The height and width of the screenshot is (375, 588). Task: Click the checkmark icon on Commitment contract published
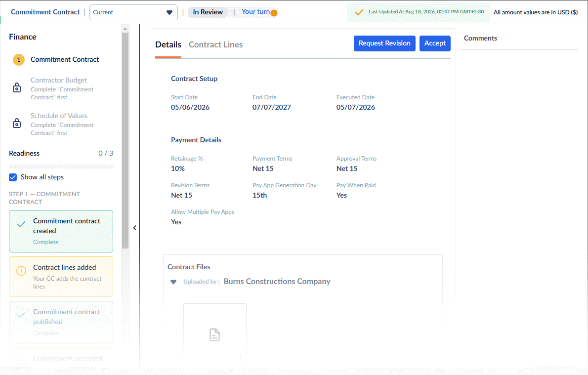click(21, 315)
